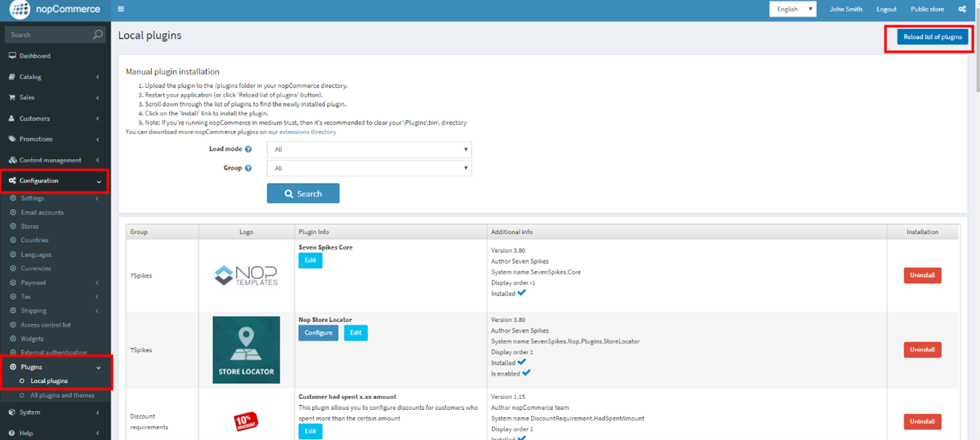The image size is (980, 440).
Task: Click Reload list of plugins button
Action: point(932,37)
